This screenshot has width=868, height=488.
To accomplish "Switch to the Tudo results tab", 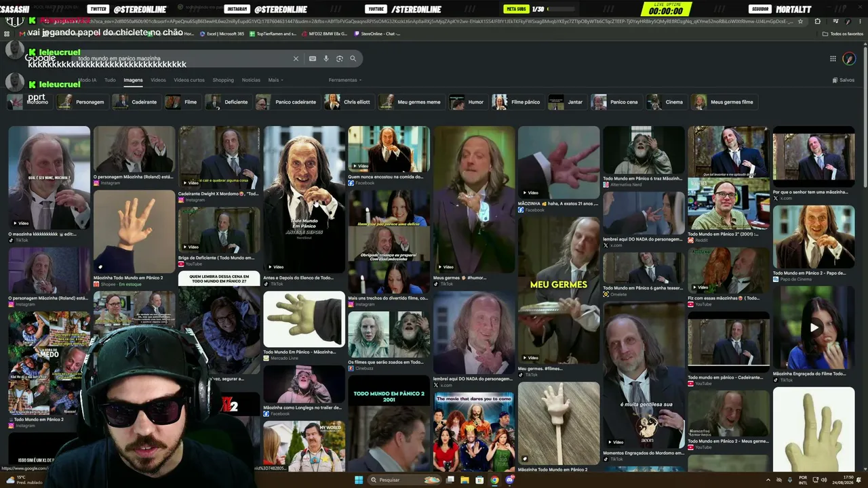I will coord(110,80).
